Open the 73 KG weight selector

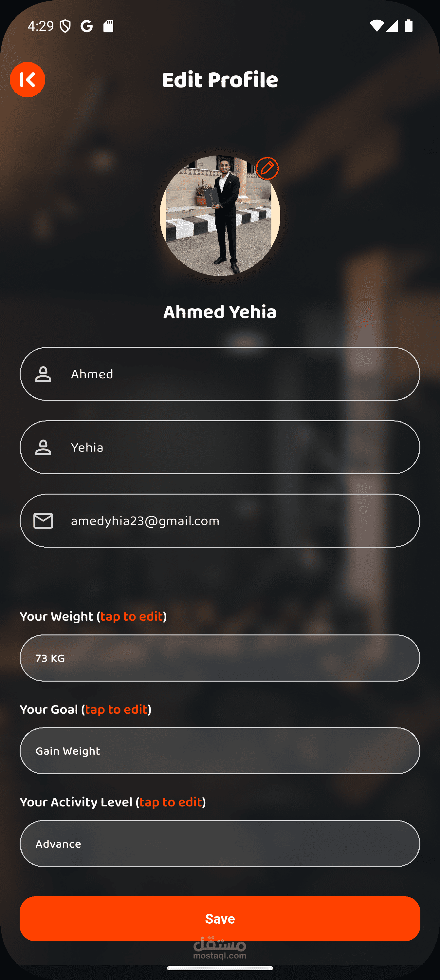click(x=220, y=658)
